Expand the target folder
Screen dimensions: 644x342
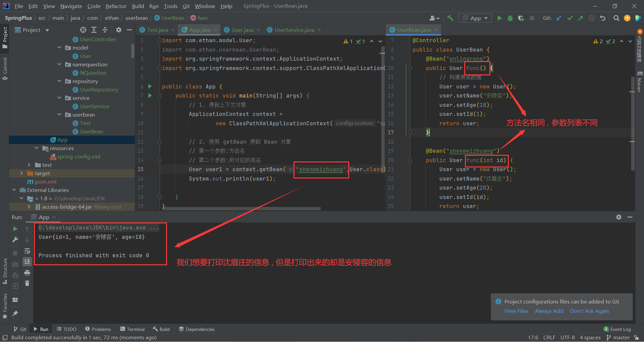pyautogui.click(x=22, y=173)
